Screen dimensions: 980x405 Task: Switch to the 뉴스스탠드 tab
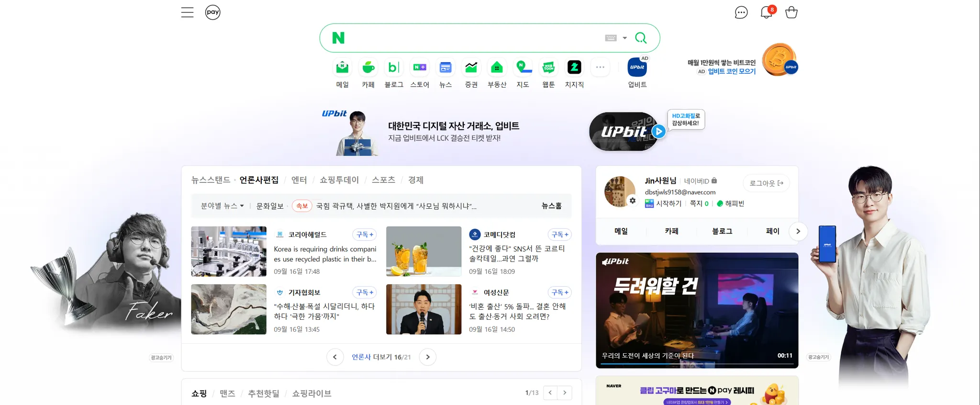[x=211, y=180]
